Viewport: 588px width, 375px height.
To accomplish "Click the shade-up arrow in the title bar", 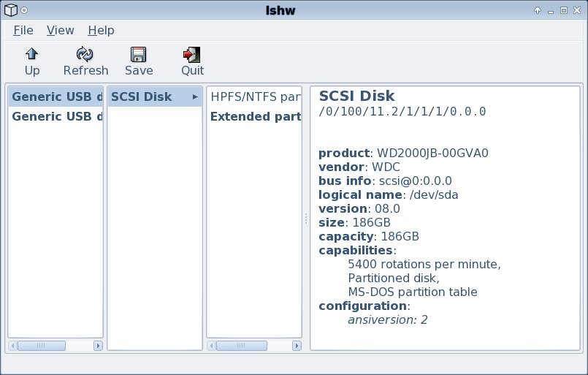I will pos(538,10).
